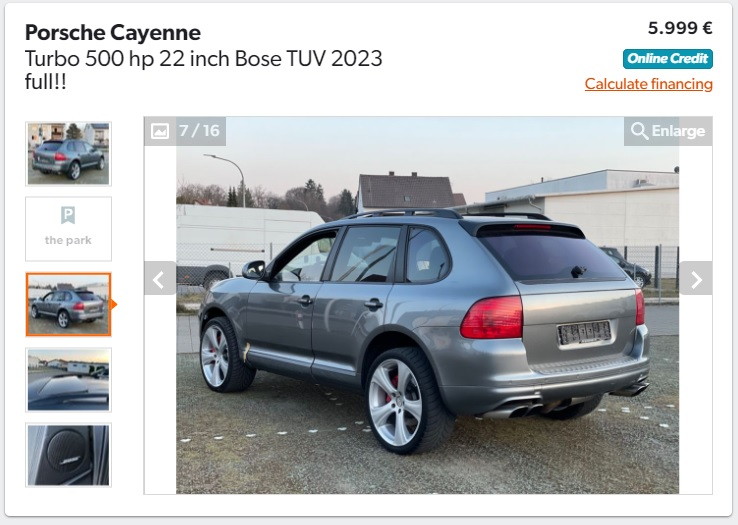Click the main Porsche Cayenne photo

(427, 305)
